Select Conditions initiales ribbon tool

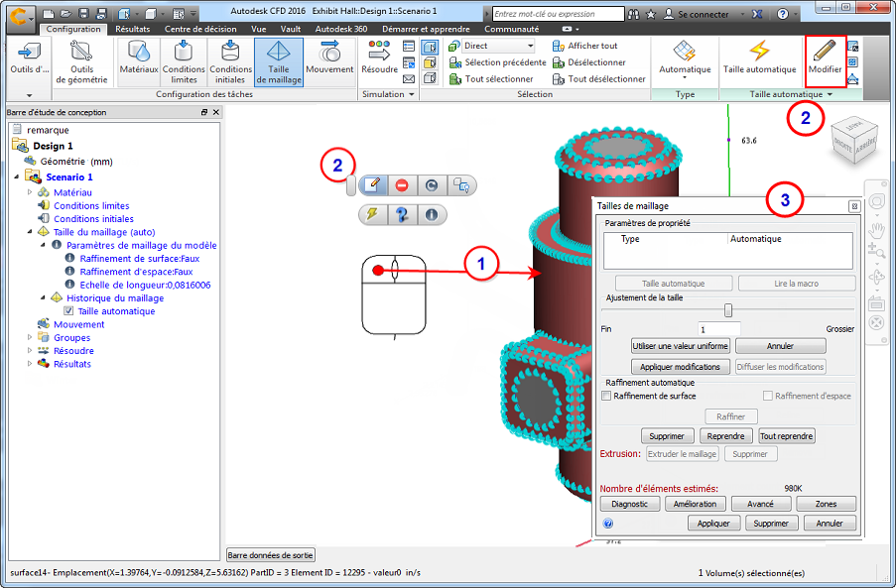click(x=230, y=62)
